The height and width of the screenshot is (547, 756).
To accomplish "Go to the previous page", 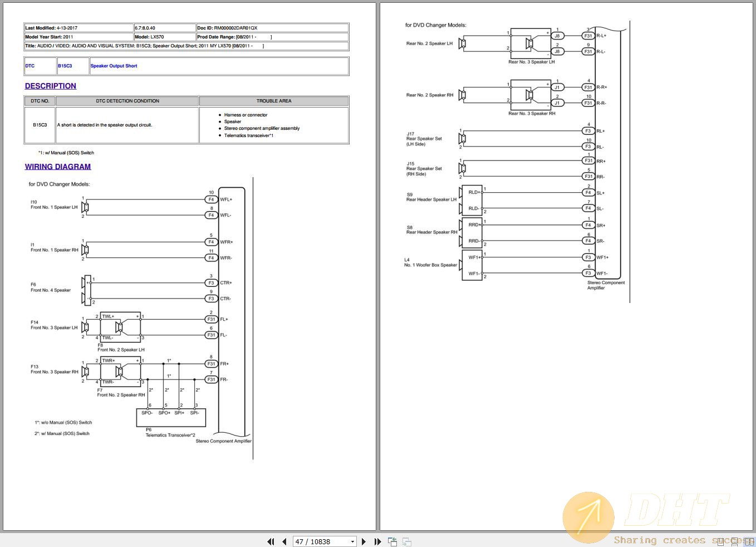I will (284, 541).
